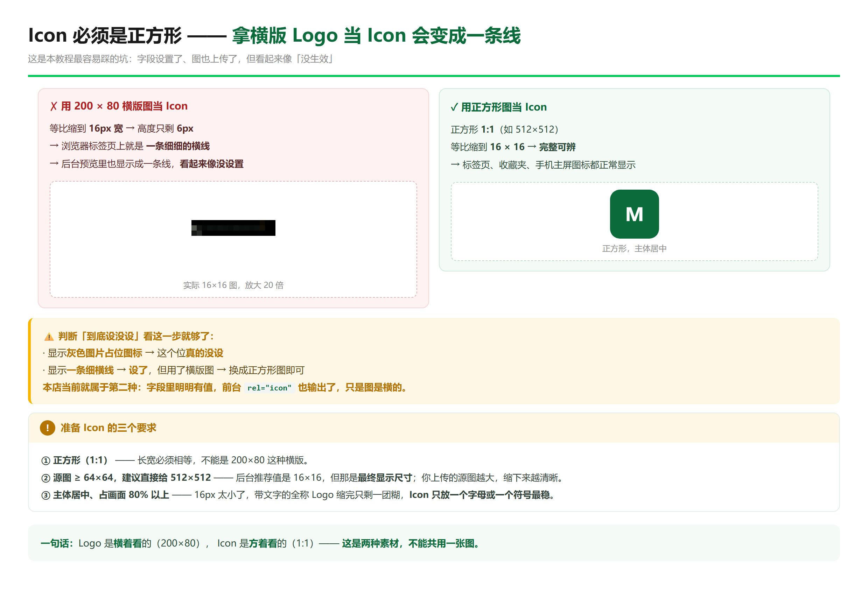Click the caption 正方形，主体居中
Viewport: 868px width, 599px height.
(x=634, y=248)
